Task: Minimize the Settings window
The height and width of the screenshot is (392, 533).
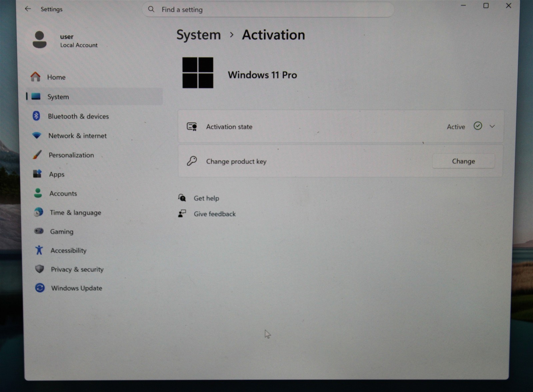Action: tap(463, 6)
